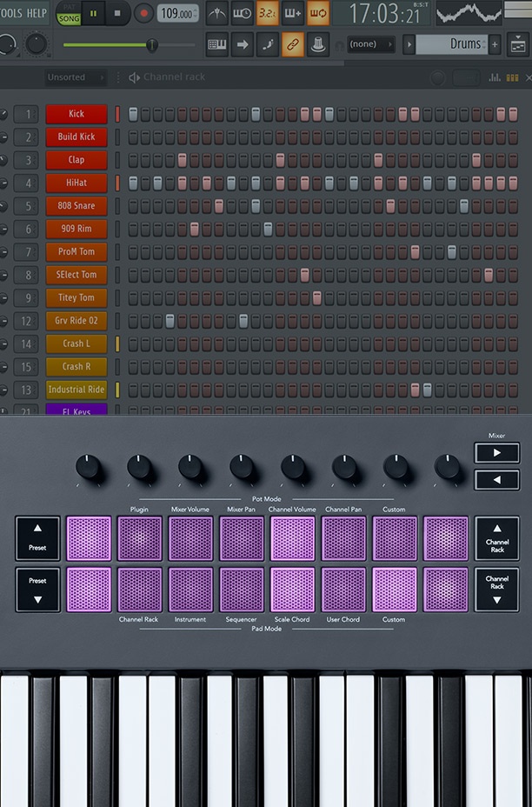This screenshot has width=532, height=807.
Task: Toggle the first step of the Kick row
Action: [133, 114]
